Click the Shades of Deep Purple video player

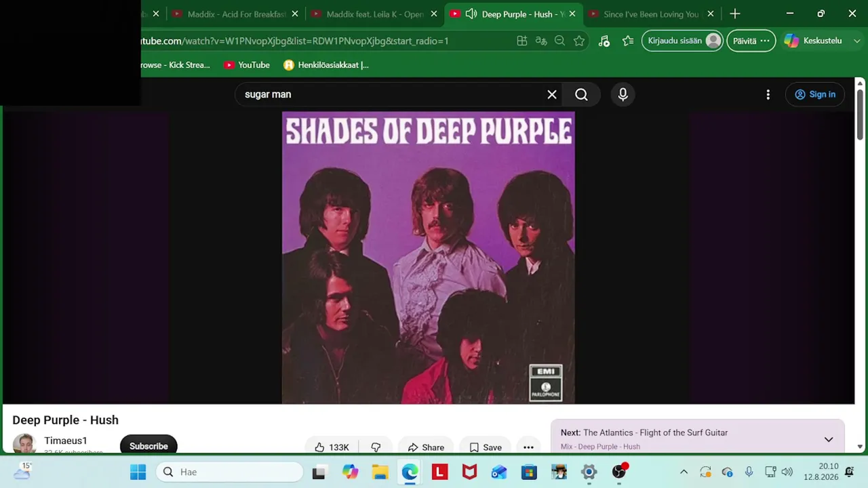click(x=429, y=258)
